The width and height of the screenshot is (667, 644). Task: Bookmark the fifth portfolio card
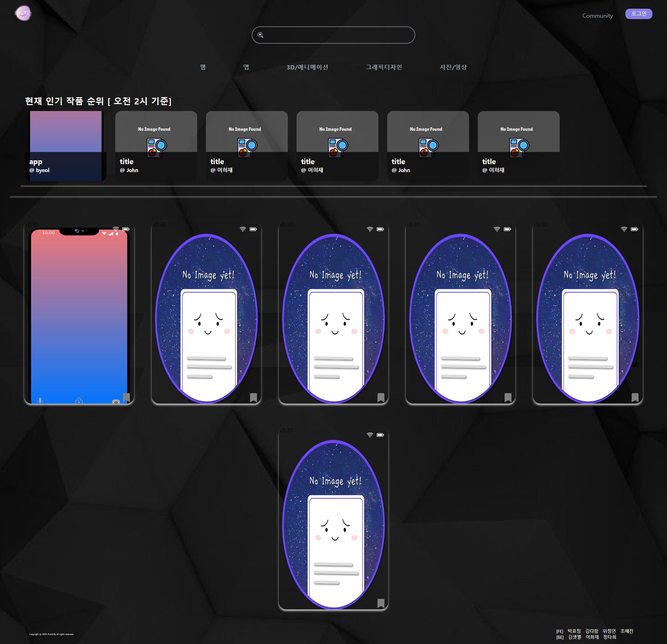[x=635, y=397]
